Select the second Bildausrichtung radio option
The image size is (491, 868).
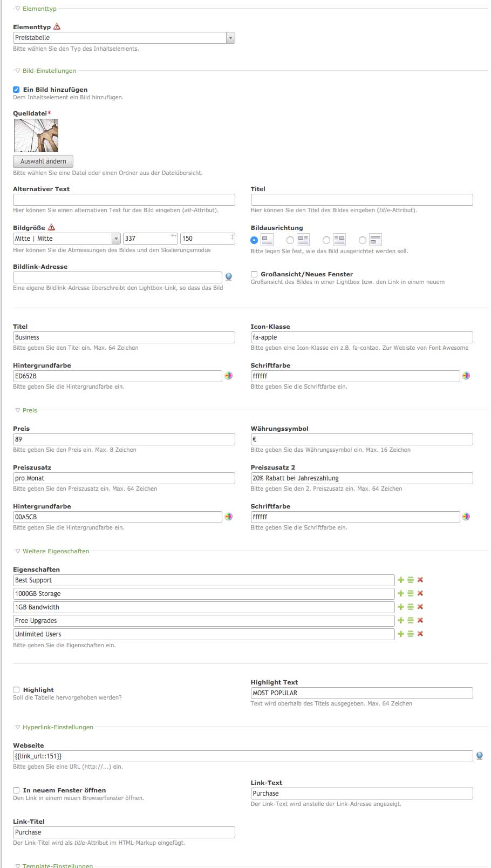[290, 240]
